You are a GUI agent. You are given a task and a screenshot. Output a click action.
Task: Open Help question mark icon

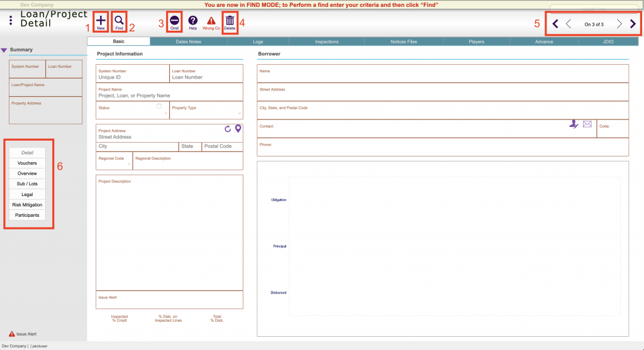192,22
